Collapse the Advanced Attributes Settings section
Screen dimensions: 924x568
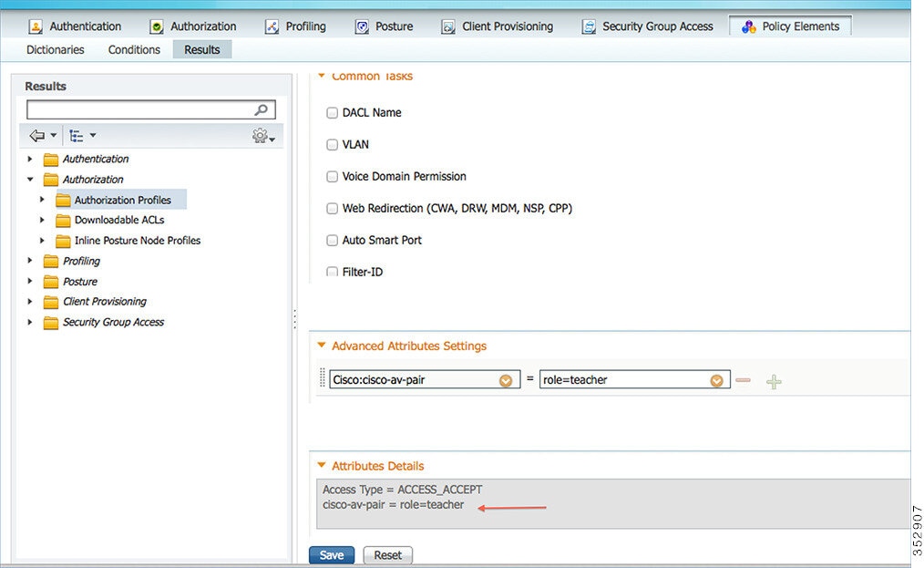pos(322,345)
